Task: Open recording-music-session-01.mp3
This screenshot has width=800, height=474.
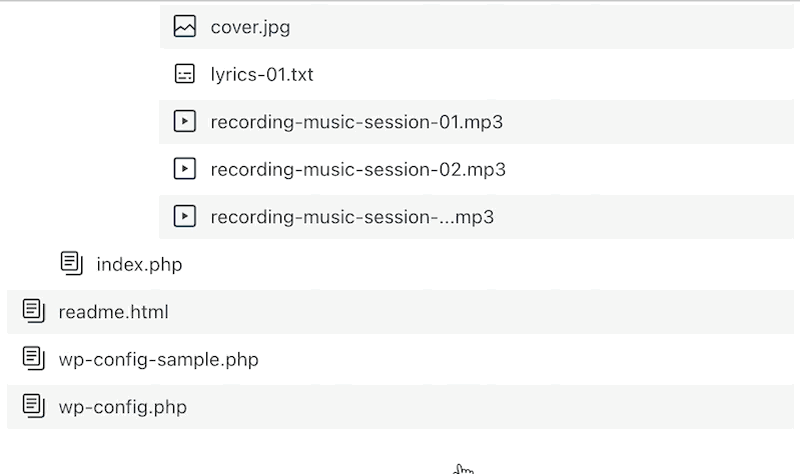Action: pyautogui.click(x=356, y=122)
